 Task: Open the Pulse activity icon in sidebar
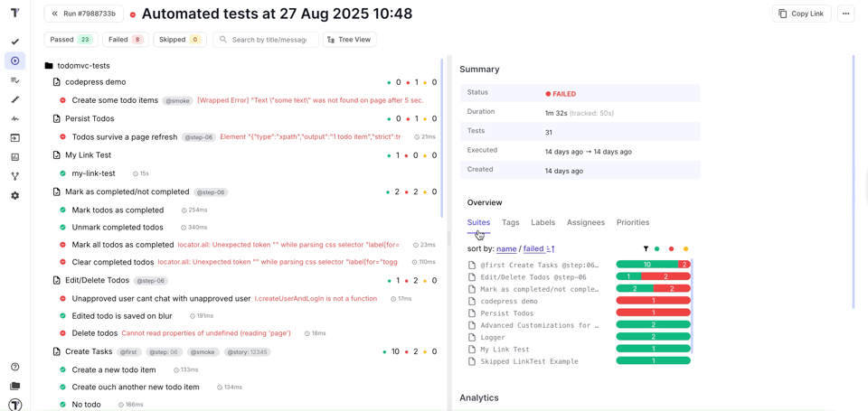coord(14,119)
